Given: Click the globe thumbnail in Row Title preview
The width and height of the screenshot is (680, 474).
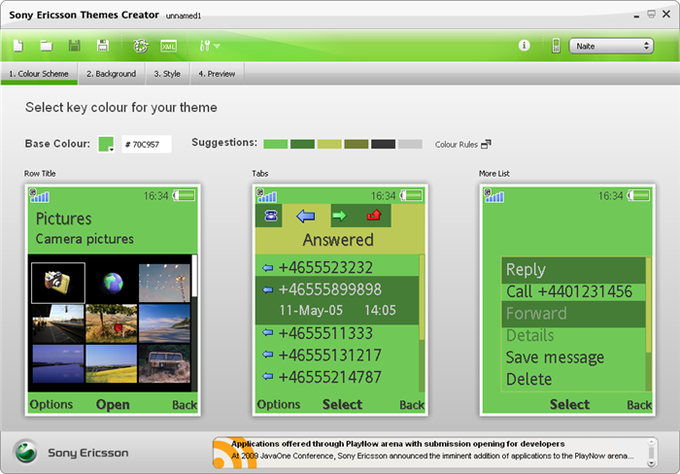Looking at the screenshot, I should [x=112, y=282].
